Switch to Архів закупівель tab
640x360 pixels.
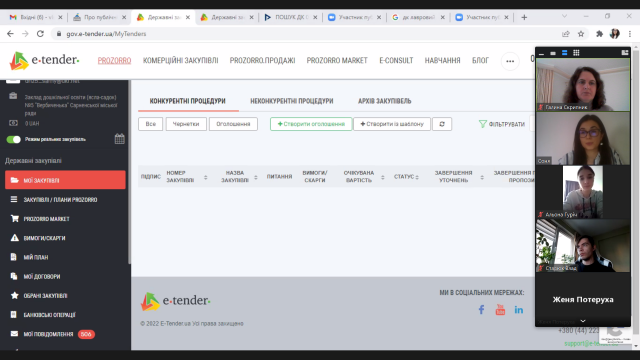point(384,101)
